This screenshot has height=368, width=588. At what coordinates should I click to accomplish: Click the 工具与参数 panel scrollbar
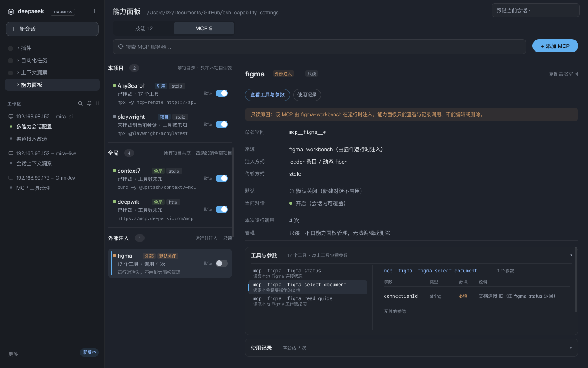(576, 280)
